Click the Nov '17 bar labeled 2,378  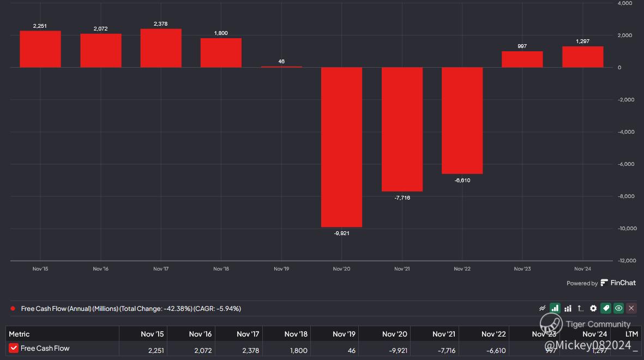point(160,48)
